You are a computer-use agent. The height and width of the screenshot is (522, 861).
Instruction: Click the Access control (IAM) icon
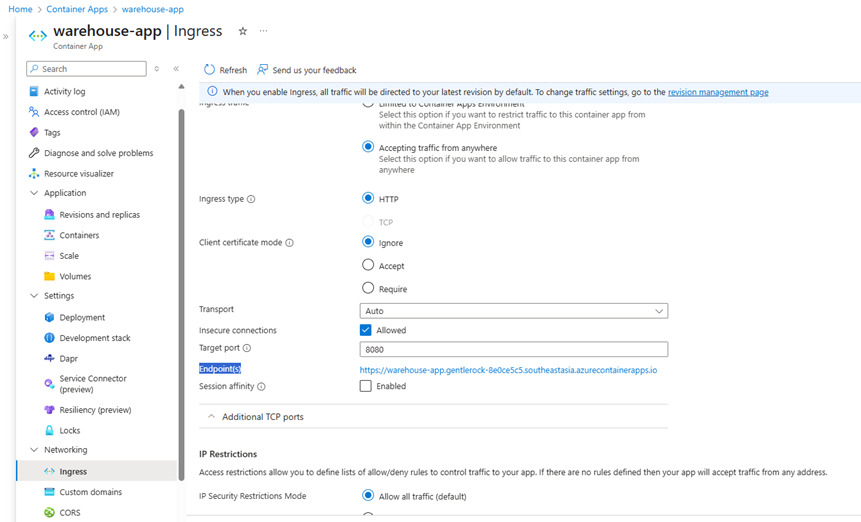(34, 111)
